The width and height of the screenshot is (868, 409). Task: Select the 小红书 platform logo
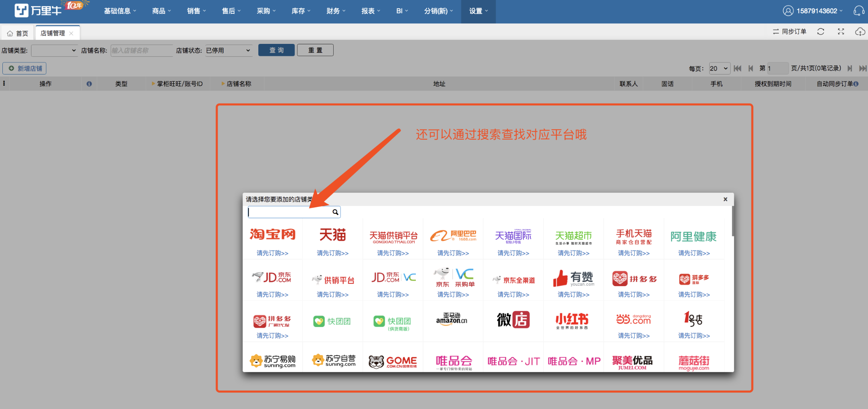pos(572,321)
